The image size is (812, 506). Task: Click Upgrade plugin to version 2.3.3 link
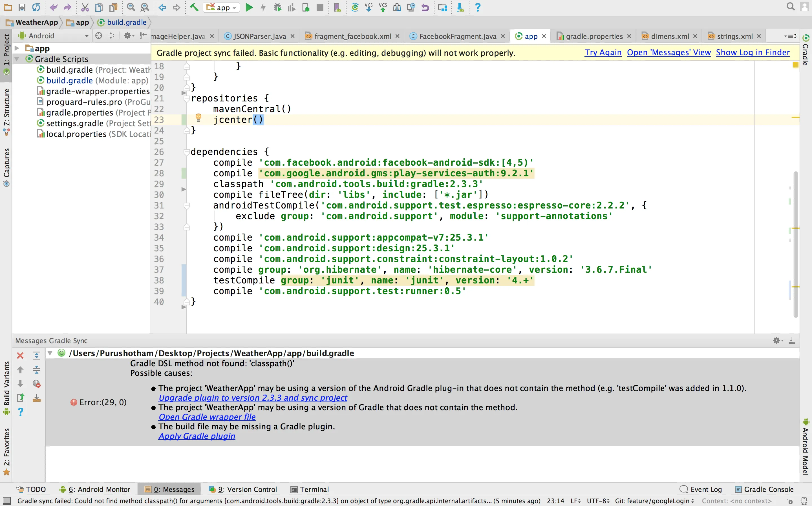click(253, 398)
